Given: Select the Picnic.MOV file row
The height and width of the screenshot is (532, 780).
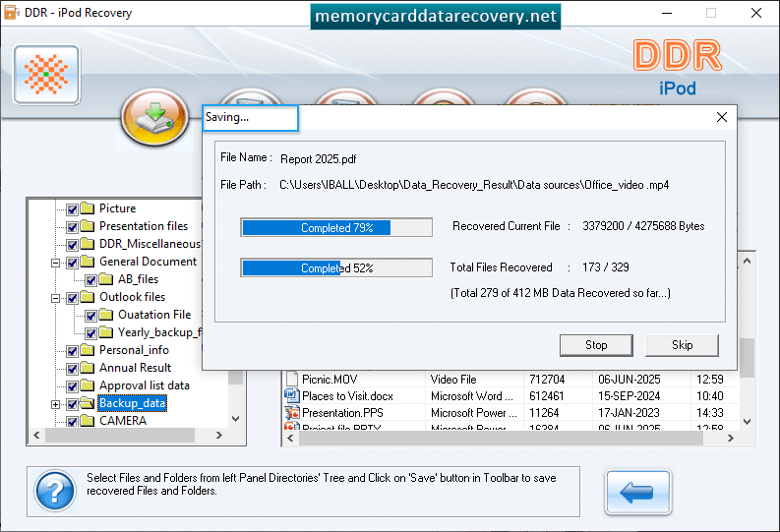Looking at the screenshot, I should pyautogui.click(x=511, y=380).
